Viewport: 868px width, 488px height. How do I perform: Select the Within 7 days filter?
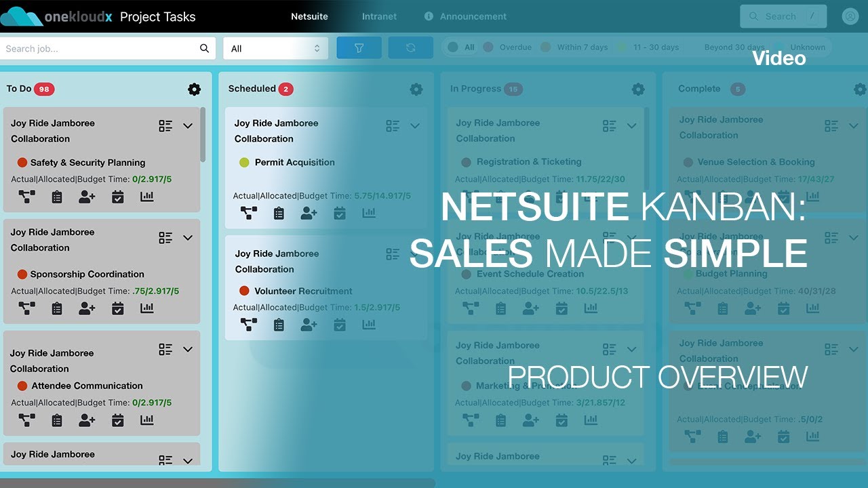tap(574, 47)
